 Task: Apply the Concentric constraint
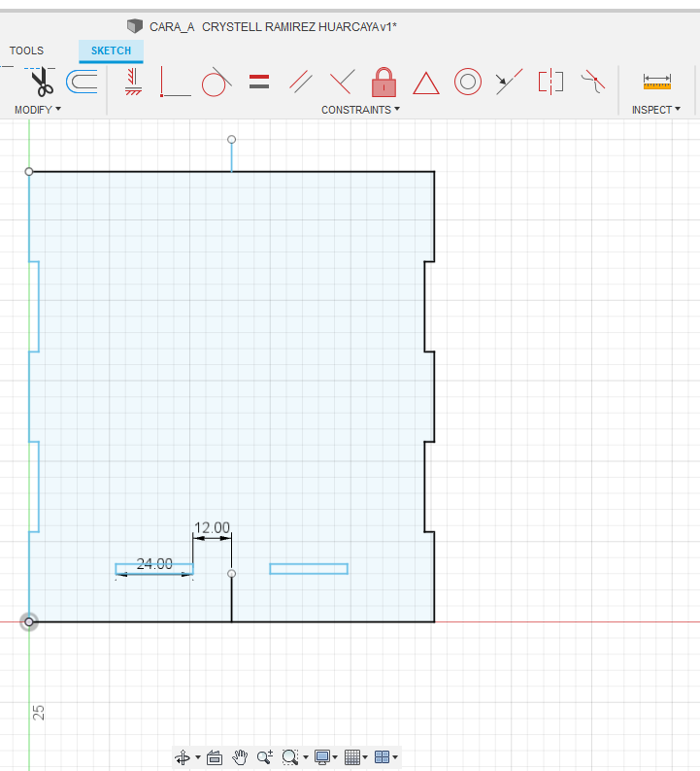(x=468, y=82)
